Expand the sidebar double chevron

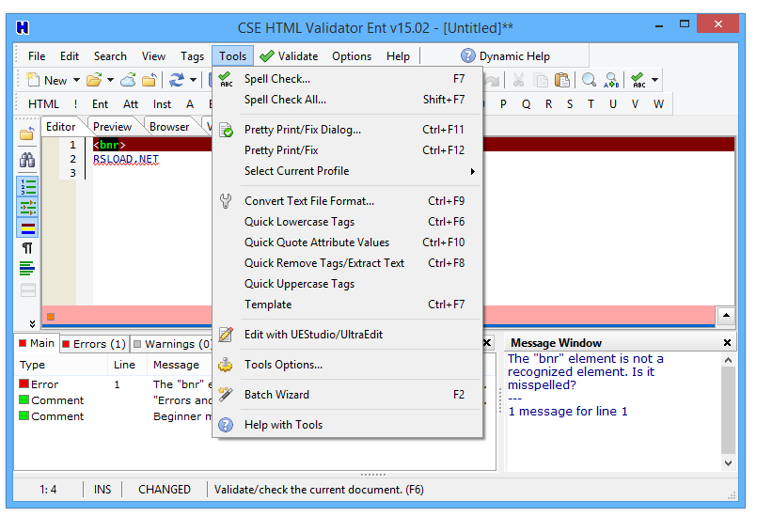click(x=32, y=323)
